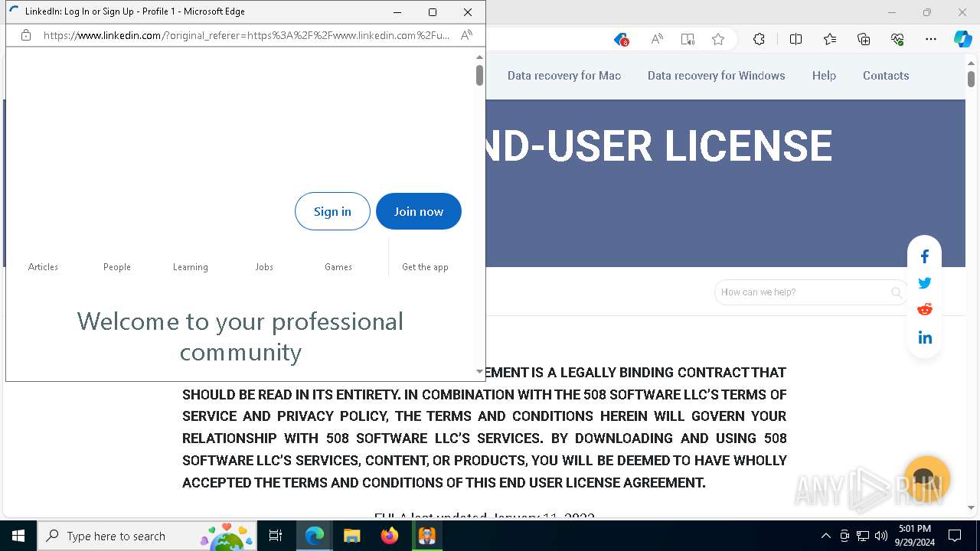
Task: Click the lock site-info icon in LinkedIn popup
Action: (26, 35)
